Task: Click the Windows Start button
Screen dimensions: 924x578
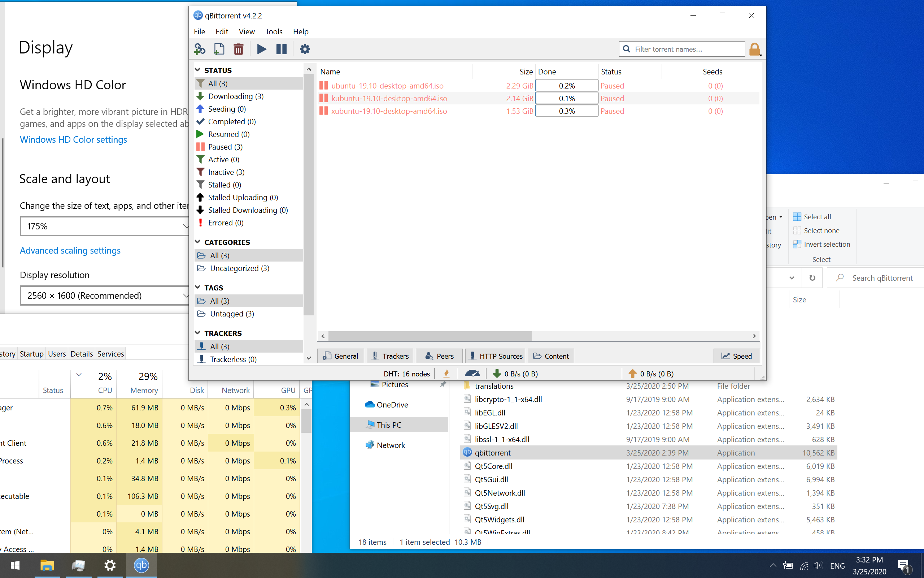Action: [15, 565]
